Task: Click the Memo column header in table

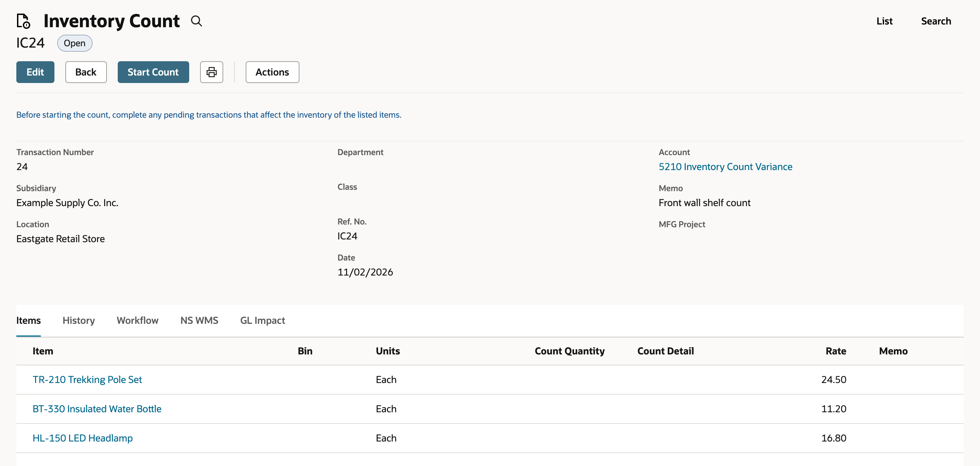Action: tap(893, 351)
